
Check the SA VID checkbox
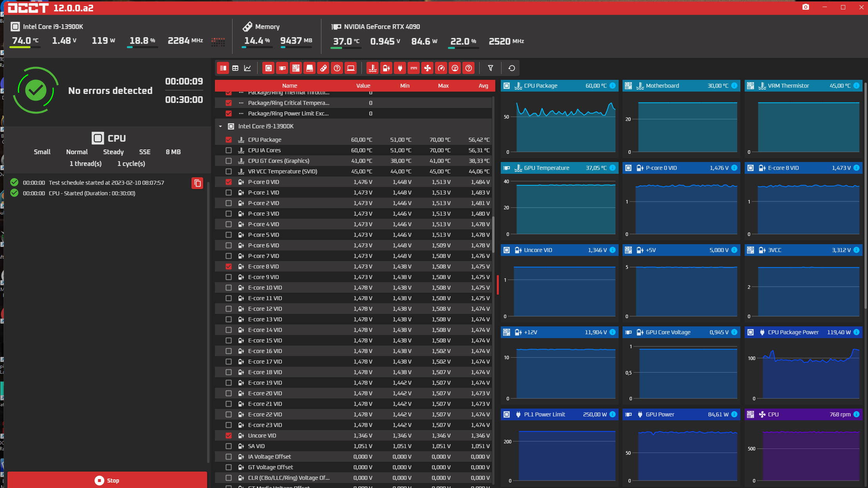click(229, 446)
